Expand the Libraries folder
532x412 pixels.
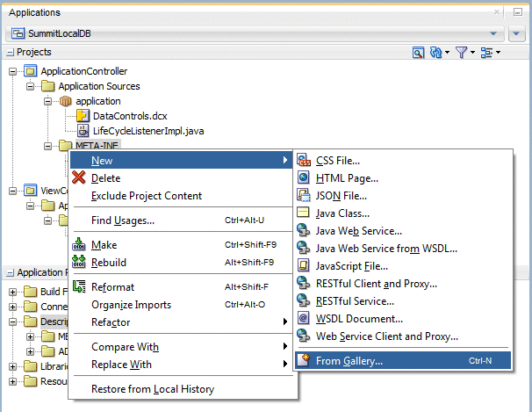pyautogui.click(x=12, y=366)
